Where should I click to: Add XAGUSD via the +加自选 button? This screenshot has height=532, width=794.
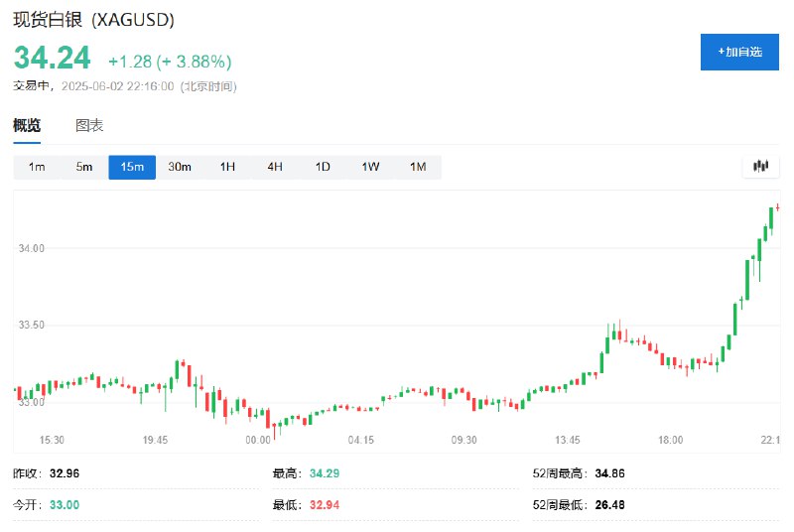739,52
